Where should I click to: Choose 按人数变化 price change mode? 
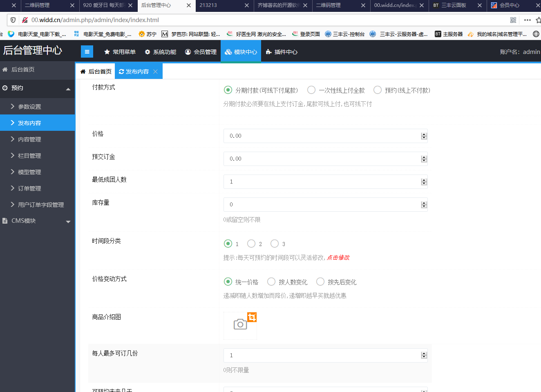tap(271, 282)
